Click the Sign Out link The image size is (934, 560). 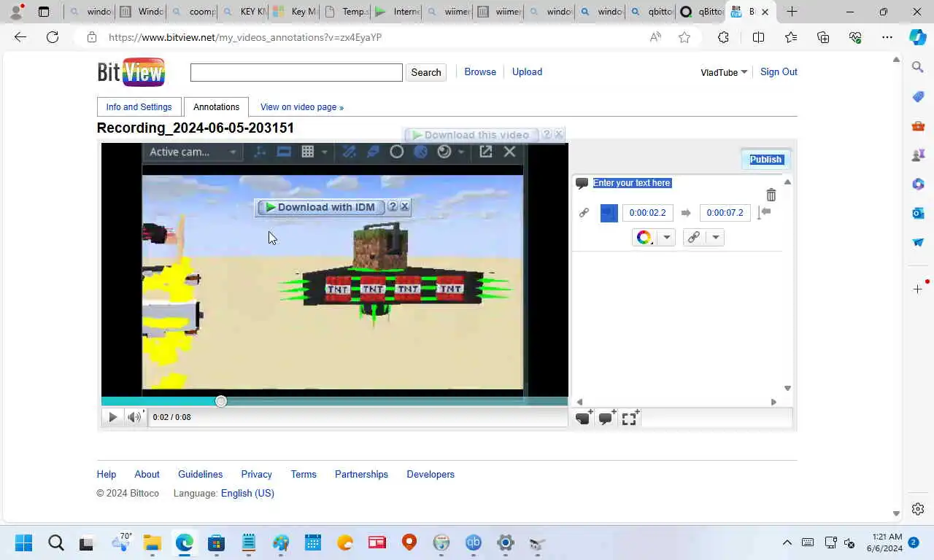pos(779,71)
